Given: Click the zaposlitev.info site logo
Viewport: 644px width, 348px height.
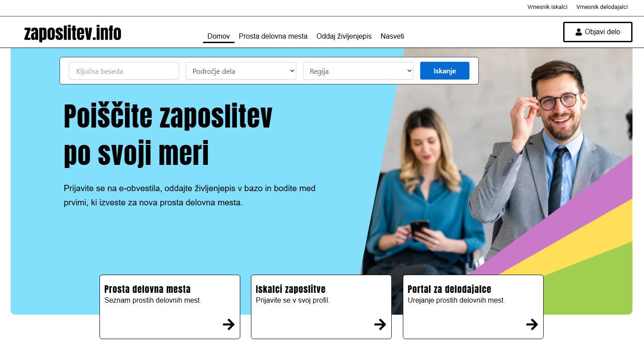Looking at the screenshot, I should click(x=73, y=33).
